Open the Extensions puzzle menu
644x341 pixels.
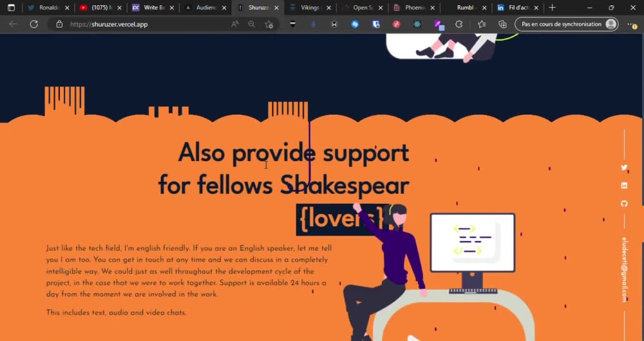(459, 24)
